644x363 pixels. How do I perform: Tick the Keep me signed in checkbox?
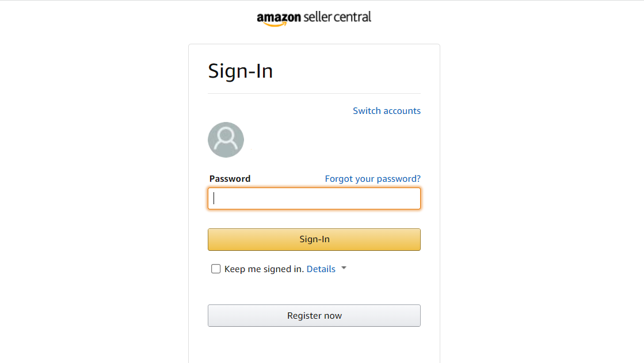coord(216,269)
